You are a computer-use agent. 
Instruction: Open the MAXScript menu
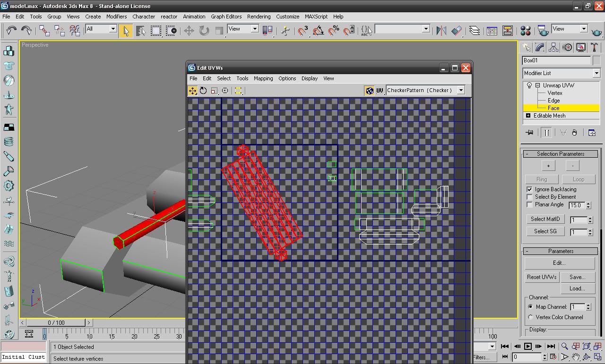pyautogui.click(x=316, y=17)
